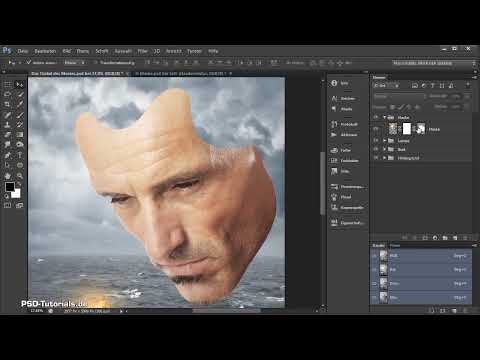Open the Absatz panel
The image size is (480, 360).
coord(342,109)
